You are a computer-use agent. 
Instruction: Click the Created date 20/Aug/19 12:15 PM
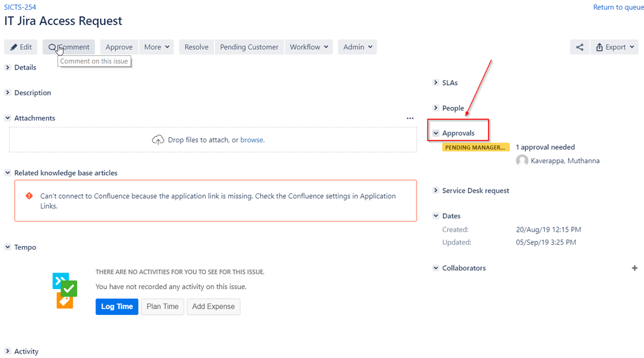(x=549, y=230)
